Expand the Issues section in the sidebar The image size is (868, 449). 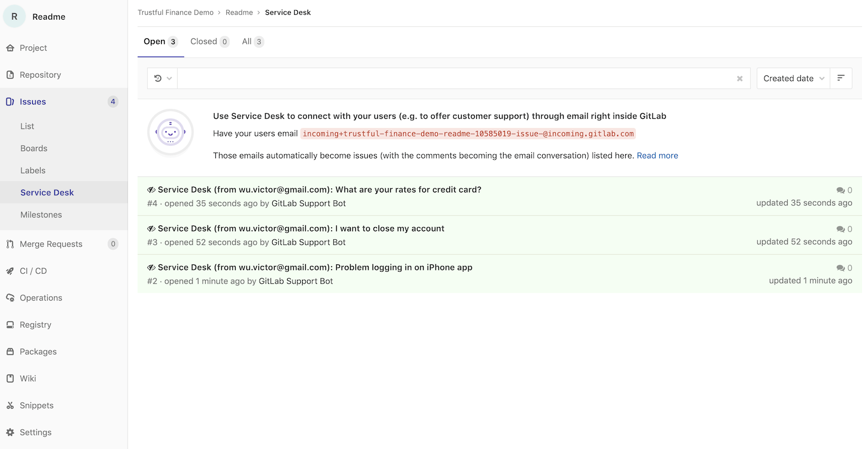(x=63, y=102)
